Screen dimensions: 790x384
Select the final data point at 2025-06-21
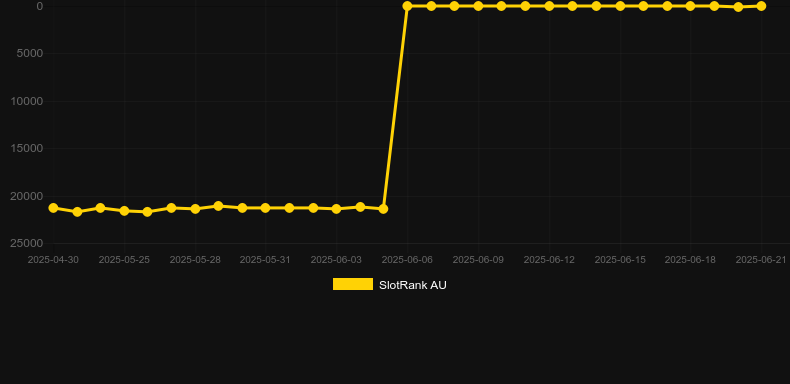(761, 6)
